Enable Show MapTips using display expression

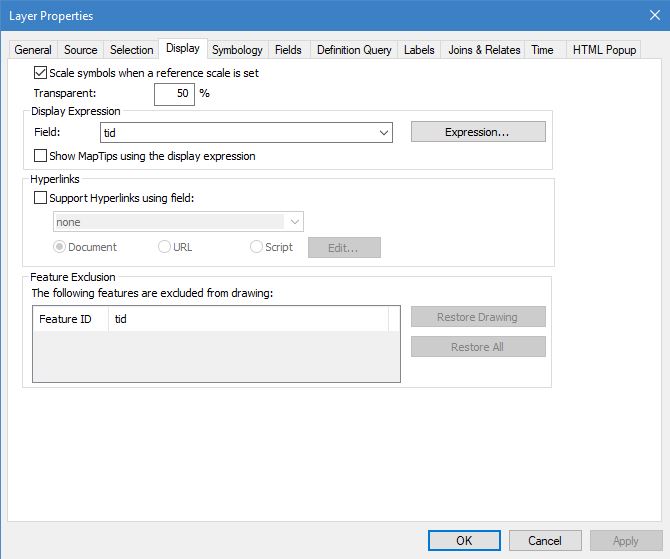coord(41,156)
